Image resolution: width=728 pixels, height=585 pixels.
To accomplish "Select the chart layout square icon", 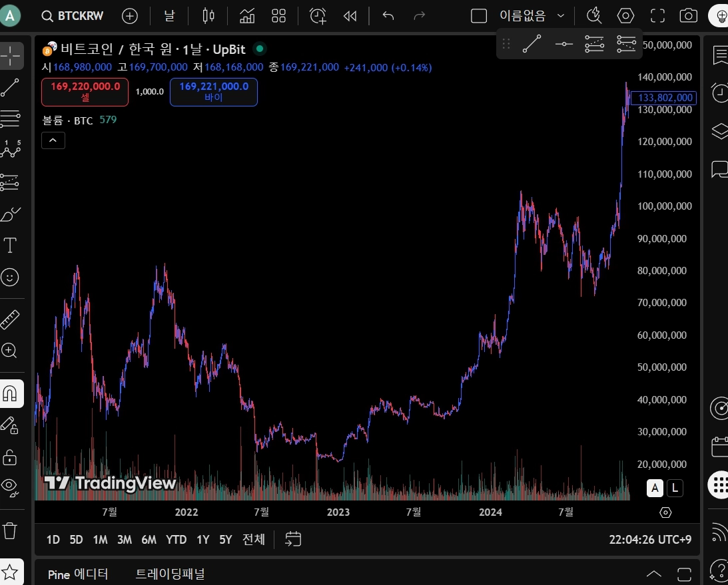I will (x=479, y=16).
